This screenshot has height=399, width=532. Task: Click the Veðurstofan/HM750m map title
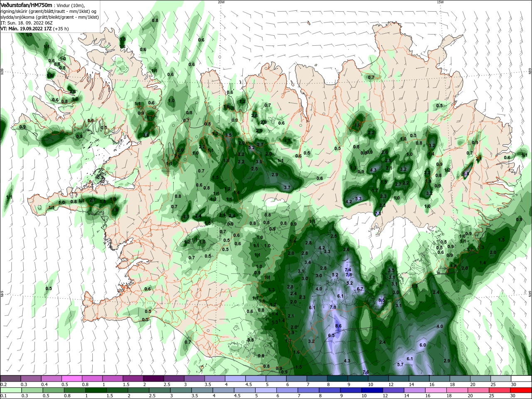(27, 5)
